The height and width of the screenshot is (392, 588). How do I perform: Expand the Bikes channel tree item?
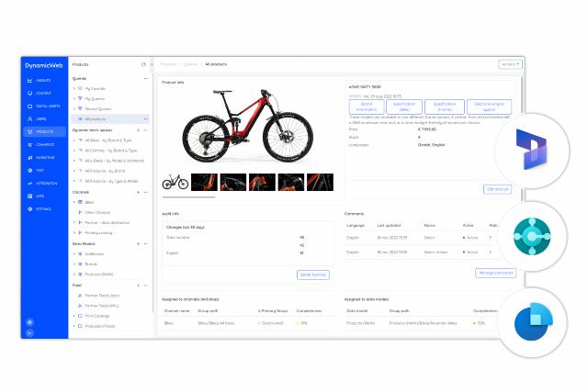74,202
